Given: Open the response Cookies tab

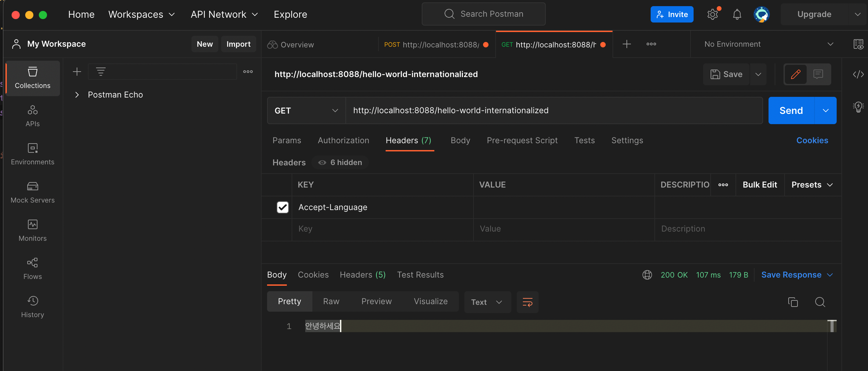Looking at the screenshot, I should [313, 275].
